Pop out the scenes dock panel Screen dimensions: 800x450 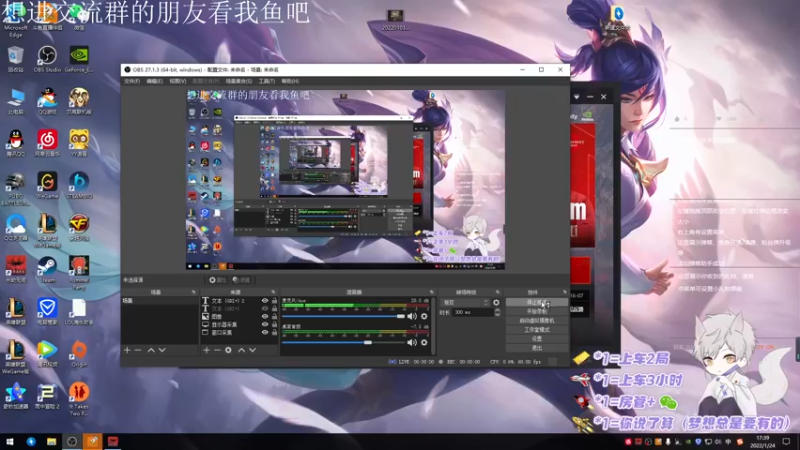(x=193, y=292)
